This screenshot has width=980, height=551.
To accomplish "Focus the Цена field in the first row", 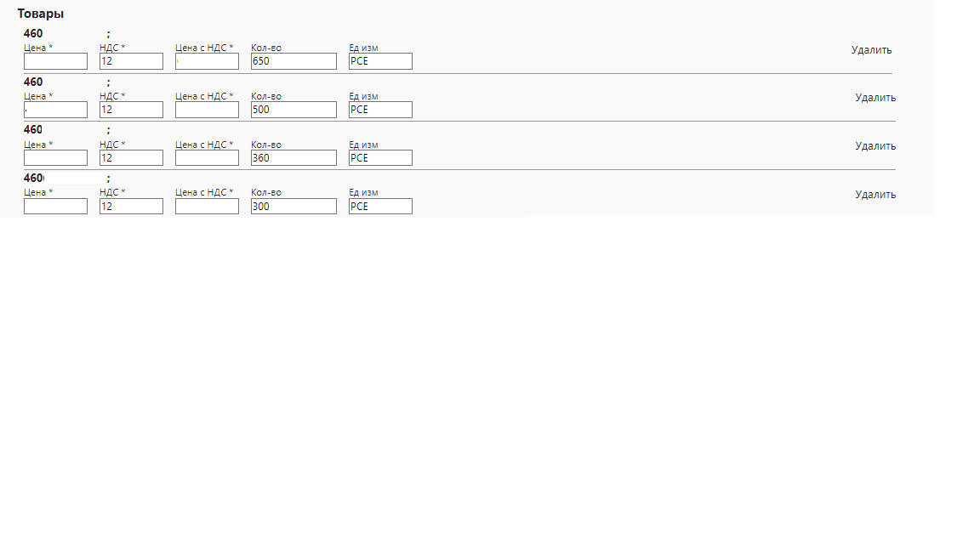I will (55, 62).
